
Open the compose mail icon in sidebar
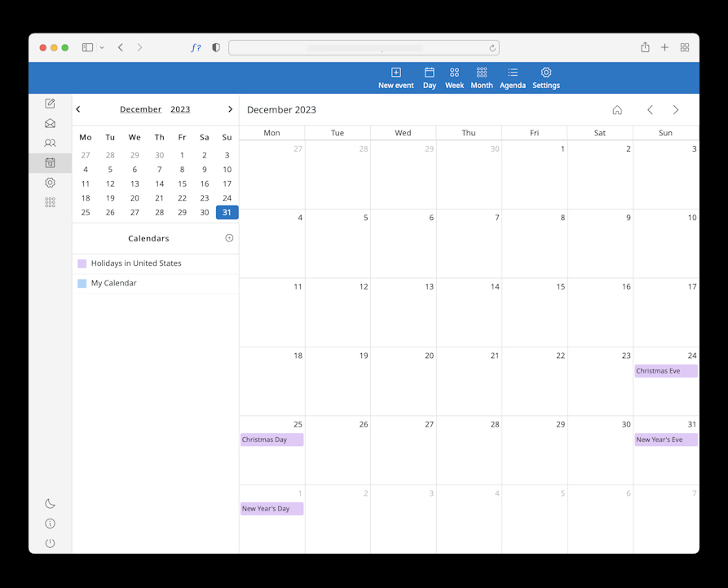[x=51, y=104]
